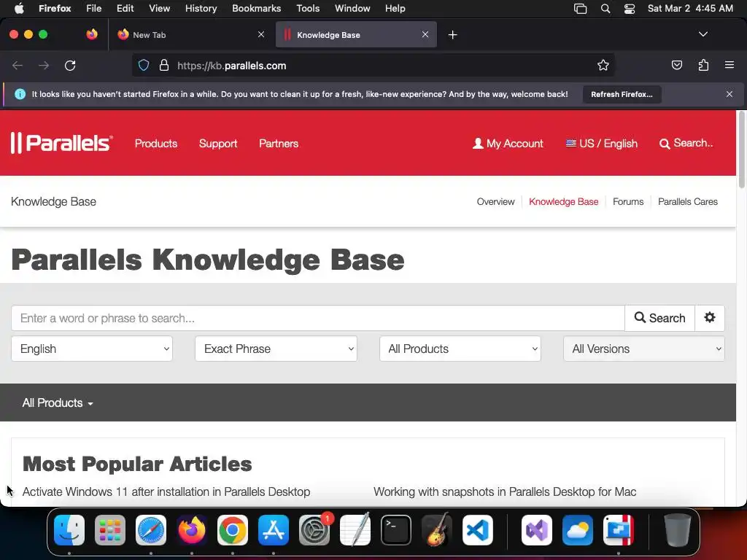Launch Google Chrome from the Dock
This screenshot has width=747, height=560.
(x=233, y=530)
